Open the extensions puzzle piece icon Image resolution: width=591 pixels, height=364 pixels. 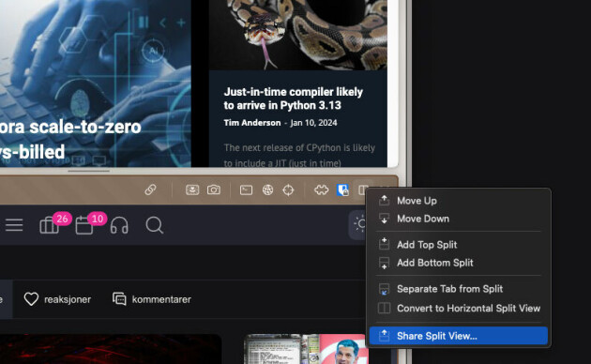[322, 190]
